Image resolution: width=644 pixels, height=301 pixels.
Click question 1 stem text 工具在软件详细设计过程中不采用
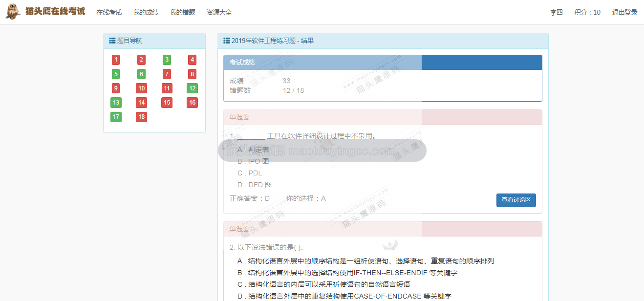(322, 136)
